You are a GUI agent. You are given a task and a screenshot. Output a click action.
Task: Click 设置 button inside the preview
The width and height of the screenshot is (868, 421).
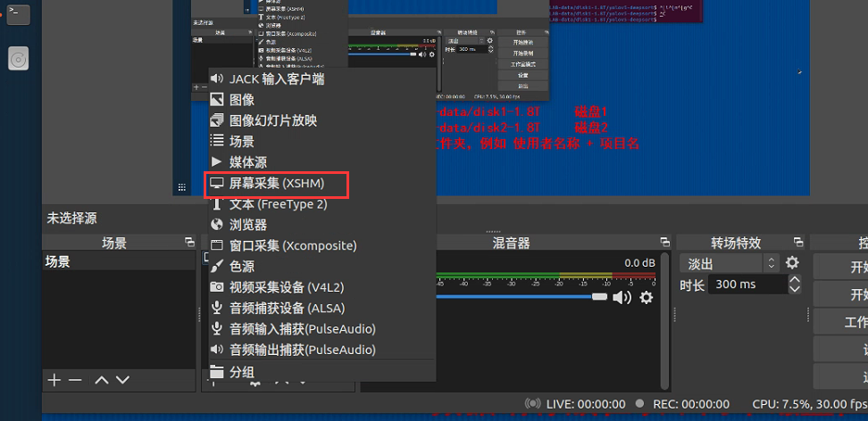(x=523, y=75)
